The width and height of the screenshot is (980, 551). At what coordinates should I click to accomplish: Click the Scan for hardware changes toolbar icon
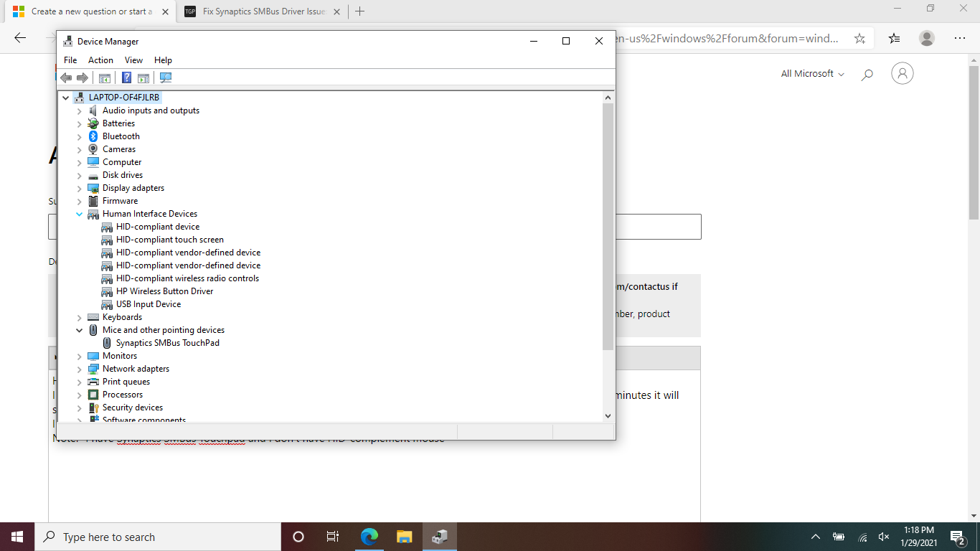tap(166, 77)
